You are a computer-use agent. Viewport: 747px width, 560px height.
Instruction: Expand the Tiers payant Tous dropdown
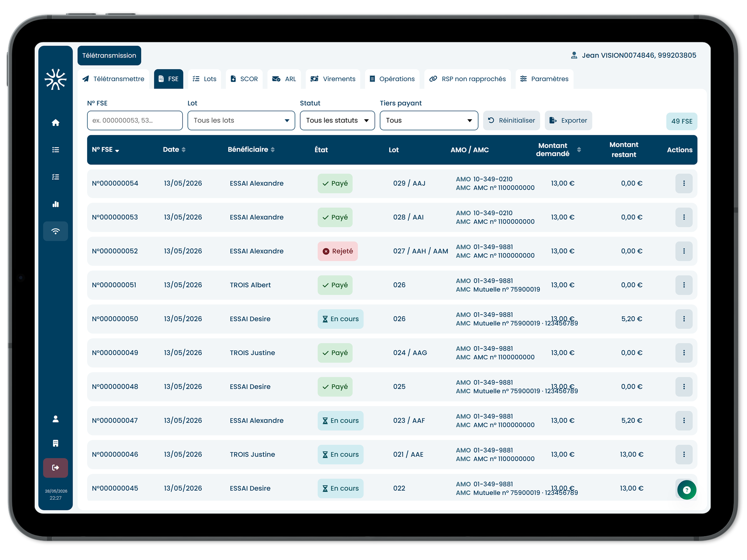coord(429,121)
